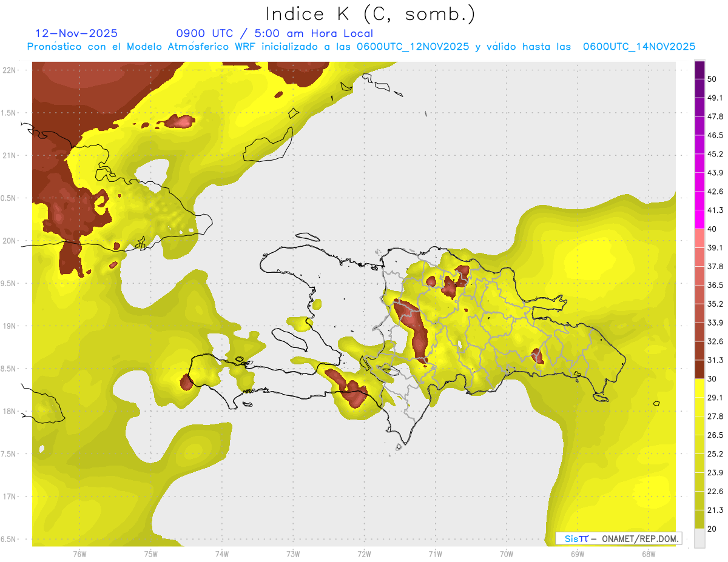Screen dimensions: 728x562
Task: Click the colorbar value "22.6"
Action: (x=715, y=491)
